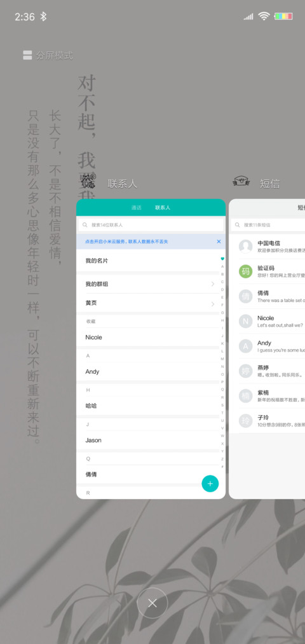Image resolution: width=305 pixels, height=644 pixels.
Task: Tap the 短信 app title label
Action: click(269, 184)
